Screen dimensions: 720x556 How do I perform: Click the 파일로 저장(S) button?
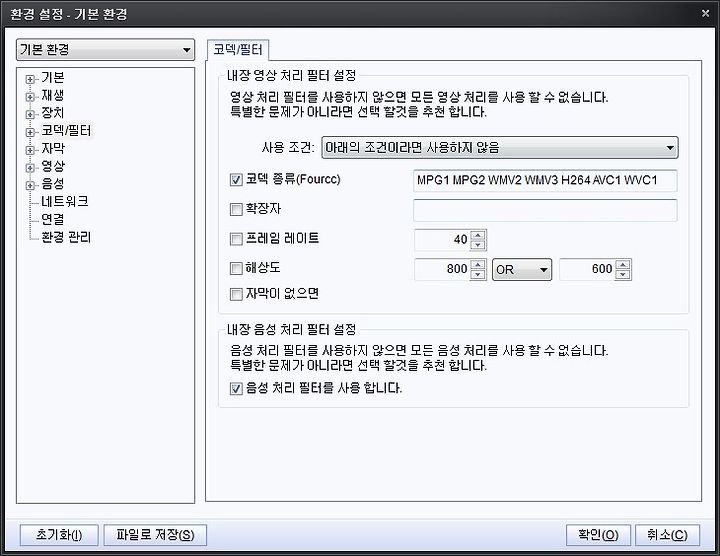pyautogui.click(x=155, y=535)
